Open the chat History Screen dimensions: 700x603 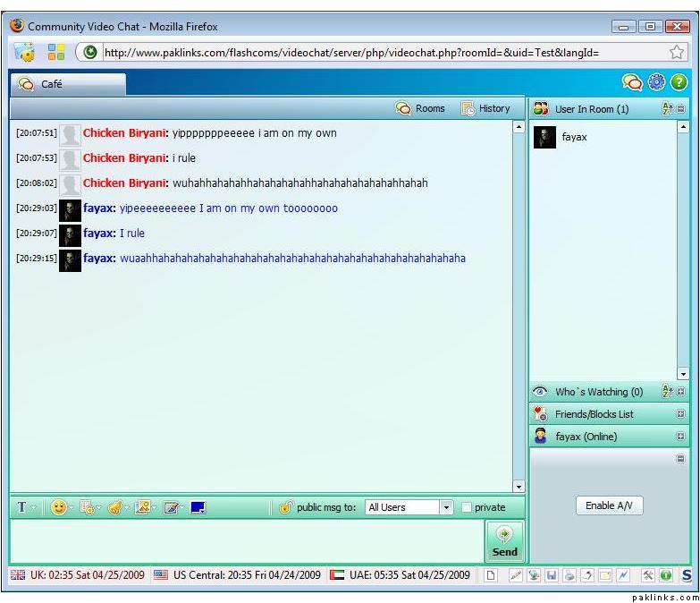point(485,108)
